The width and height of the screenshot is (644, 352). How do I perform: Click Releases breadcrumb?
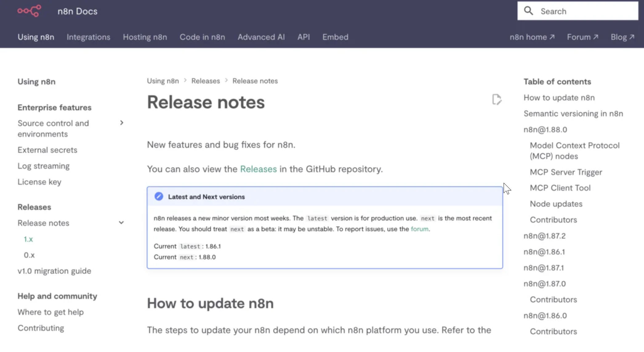click(206, 81)
